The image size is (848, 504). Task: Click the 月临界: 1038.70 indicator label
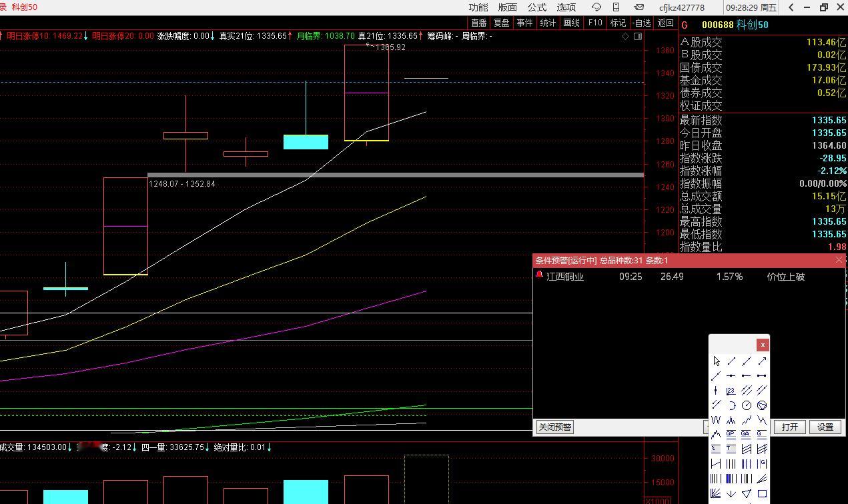[326, 36]
